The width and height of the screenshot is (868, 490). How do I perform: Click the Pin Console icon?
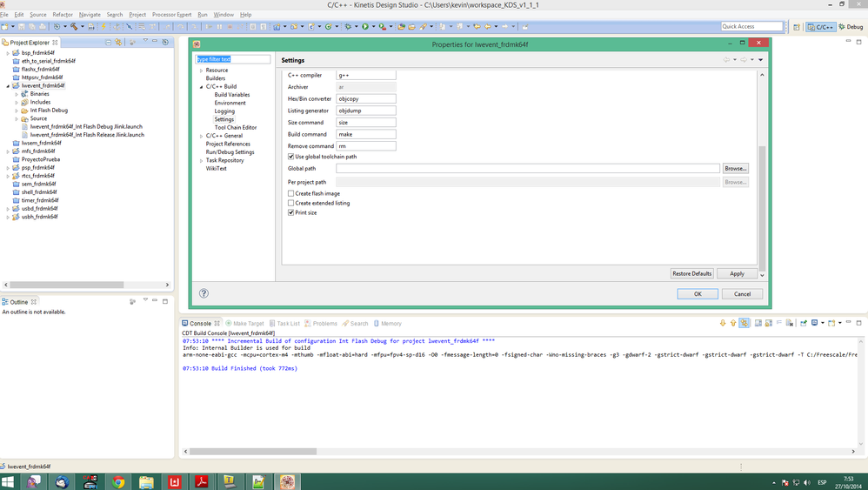pos(804,323)
